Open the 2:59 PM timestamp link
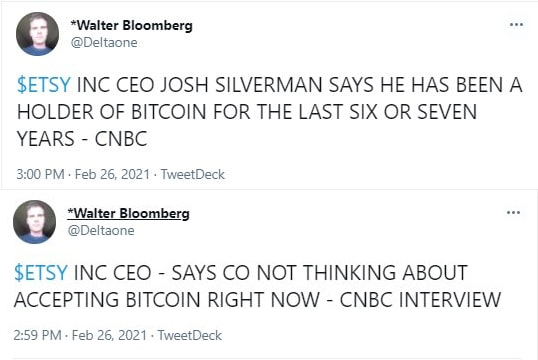 tap(37, 335)
